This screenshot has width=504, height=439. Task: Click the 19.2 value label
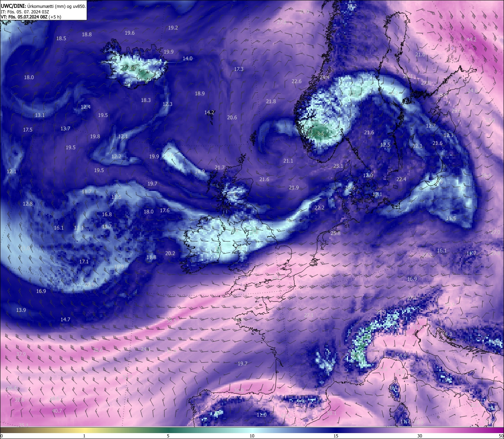click(173, 28)
